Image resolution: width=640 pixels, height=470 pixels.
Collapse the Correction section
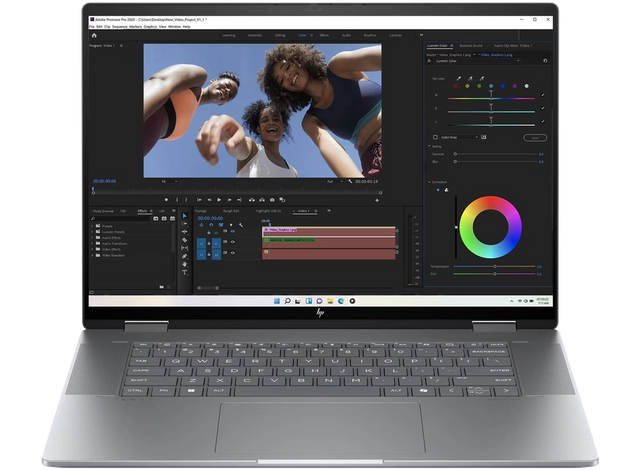click(x=429, y=182)
